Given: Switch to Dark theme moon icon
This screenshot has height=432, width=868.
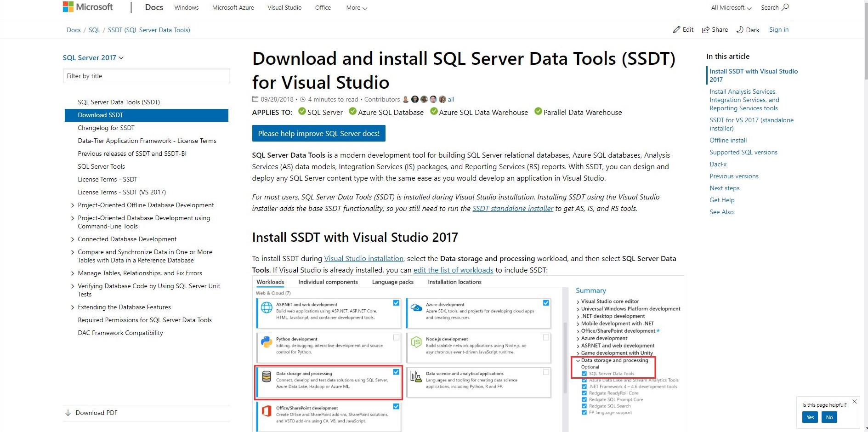Looking at the screenshot, I should (x=740, y=30).
